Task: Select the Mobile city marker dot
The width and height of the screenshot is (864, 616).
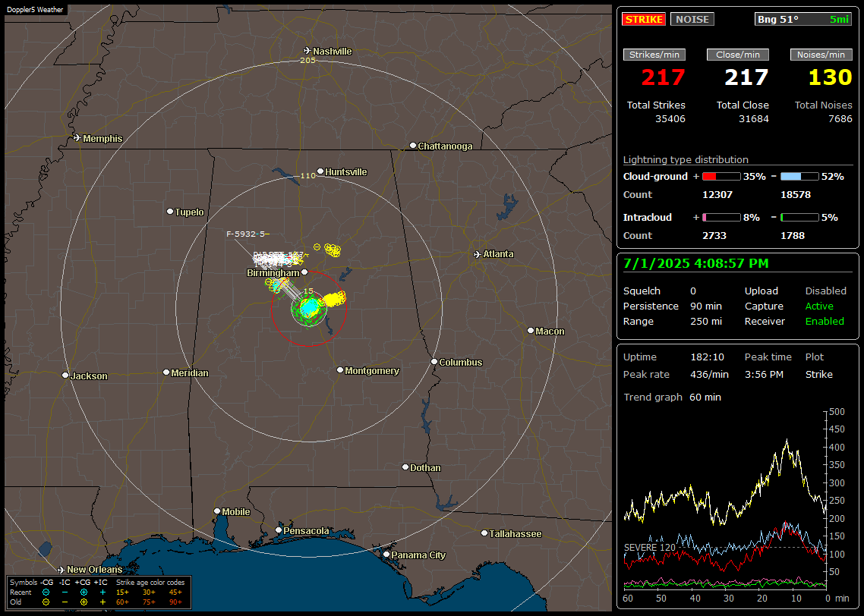Action: pyautogui.click(x=217, y=511)
